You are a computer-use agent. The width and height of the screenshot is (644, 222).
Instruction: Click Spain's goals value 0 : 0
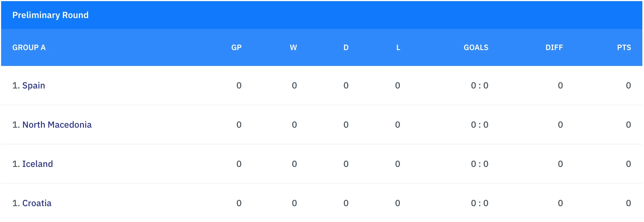point(480,85)
